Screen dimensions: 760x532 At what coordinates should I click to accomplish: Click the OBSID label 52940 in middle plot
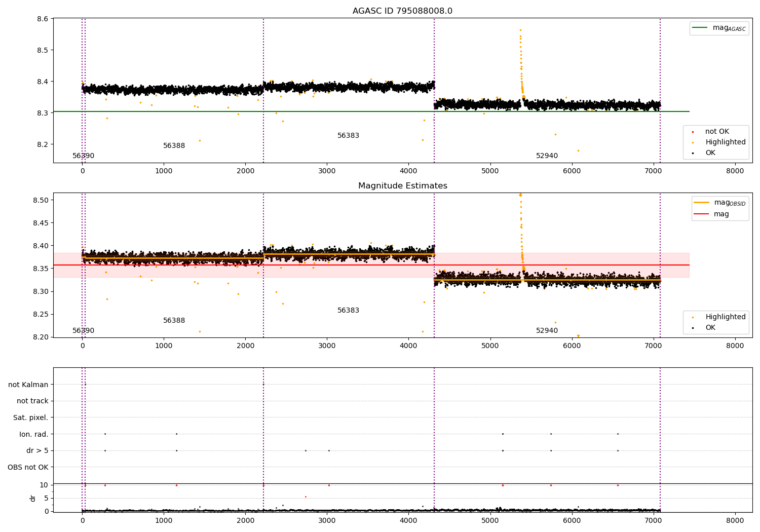[547, 330]
